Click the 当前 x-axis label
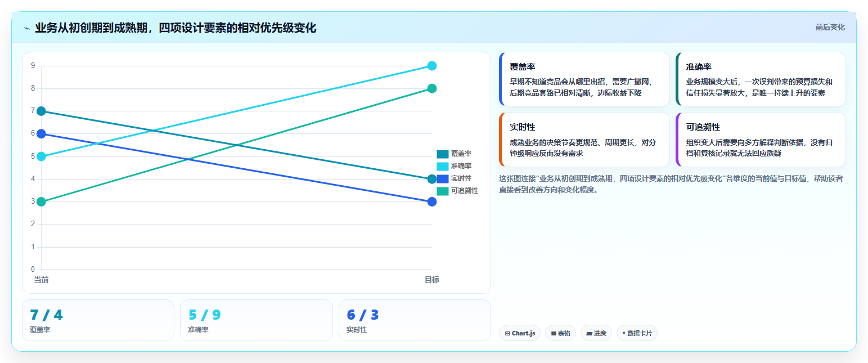Viewport: 868px width, 363px height. coord(41,280)
